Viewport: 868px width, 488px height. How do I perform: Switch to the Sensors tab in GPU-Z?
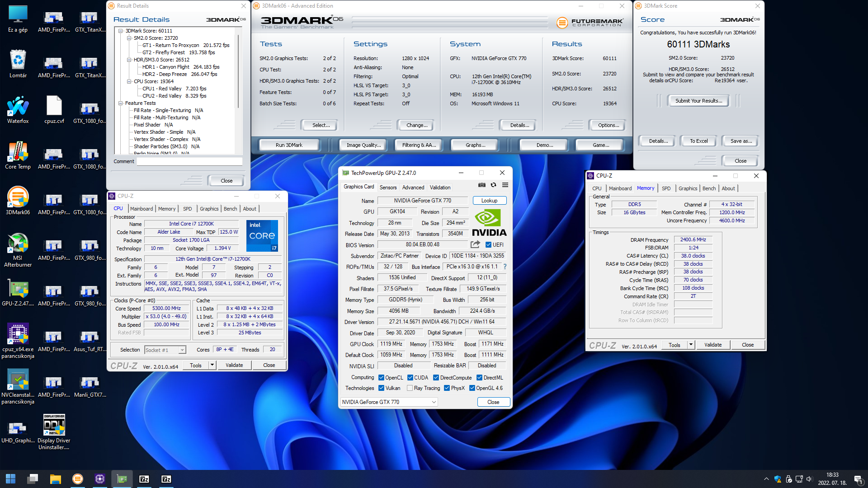388,187
